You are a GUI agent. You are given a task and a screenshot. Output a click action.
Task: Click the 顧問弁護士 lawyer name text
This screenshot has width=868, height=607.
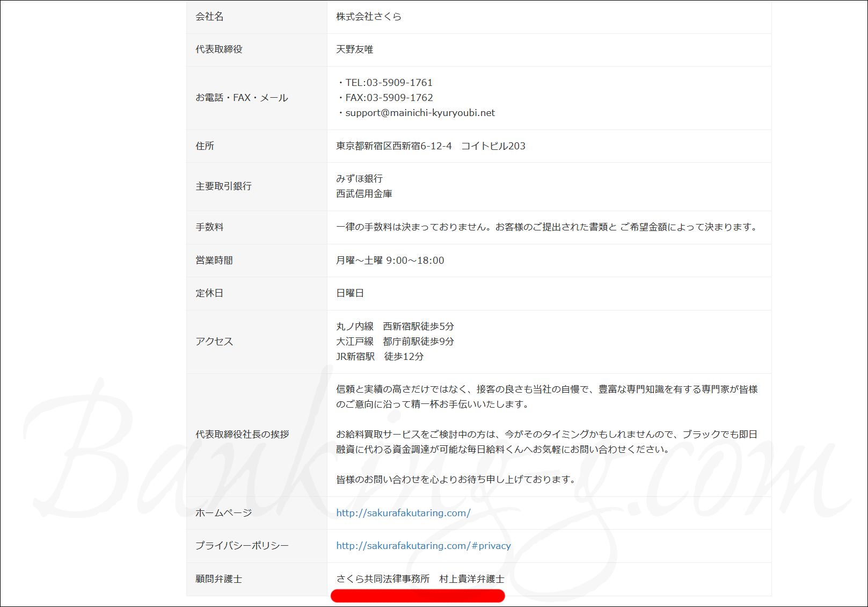coord(420,579)
